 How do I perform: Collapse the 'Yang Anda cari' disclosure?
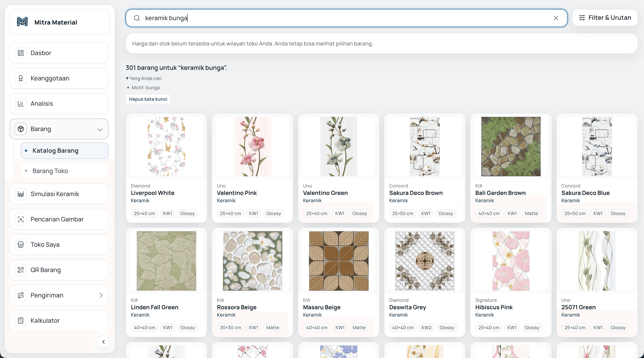point(144,78)
